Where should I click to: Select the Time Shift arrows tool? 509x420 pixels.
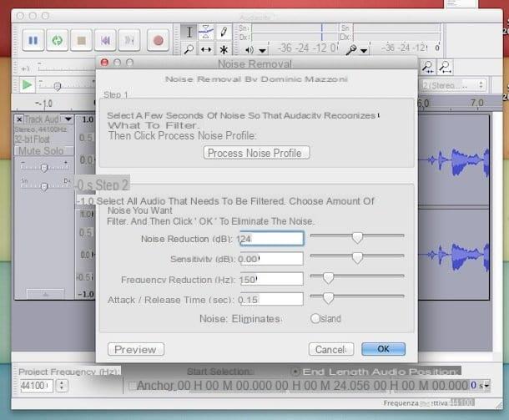point(206,49)
